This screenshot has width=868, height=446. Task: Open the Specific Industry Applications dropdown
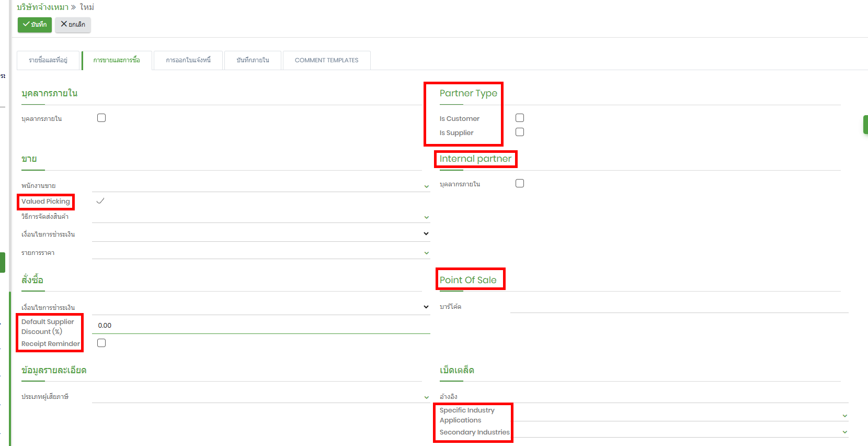(x=844, y=416)
